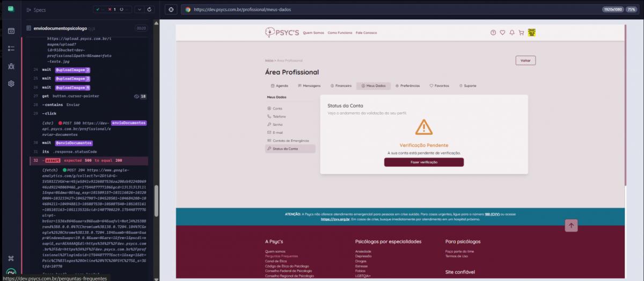Open the selector playground crosshair icon
The height and width of the screenshot is (281, 644).
(171, 10)
